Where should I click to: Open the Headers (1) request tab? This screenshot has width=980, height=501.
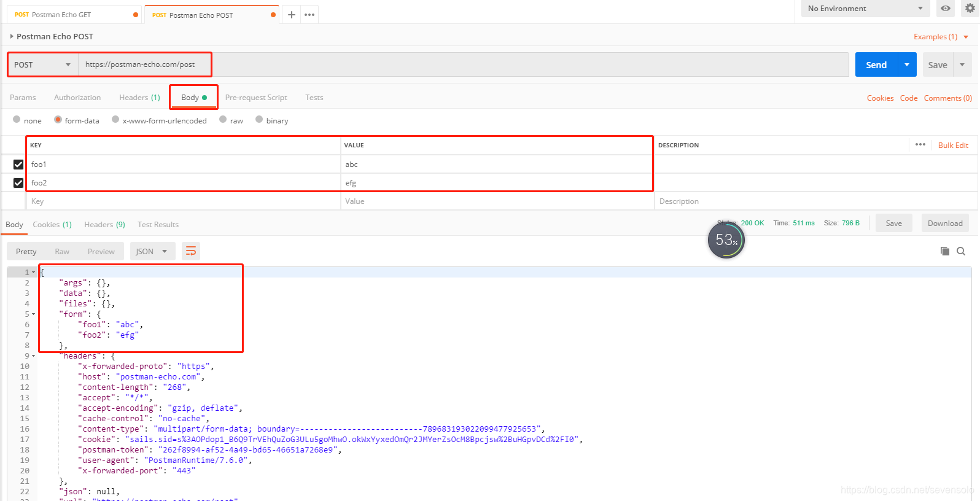(139, 98)
